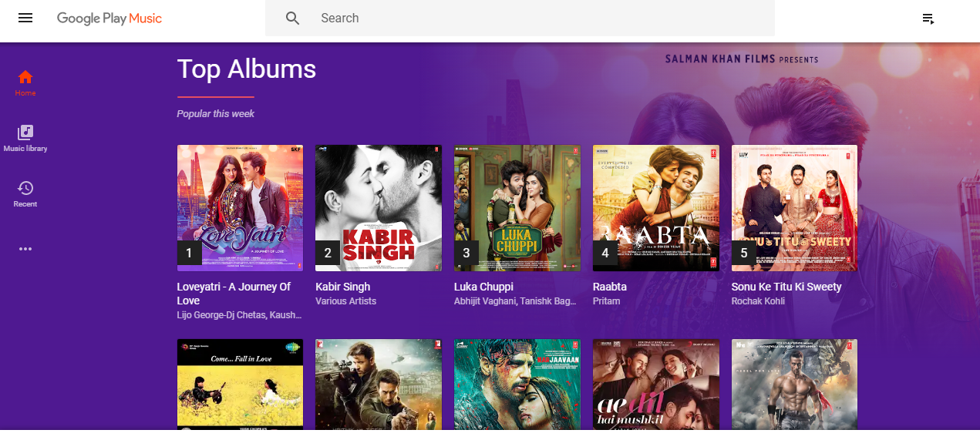Click the search magnifier icon

pos(292,18)
